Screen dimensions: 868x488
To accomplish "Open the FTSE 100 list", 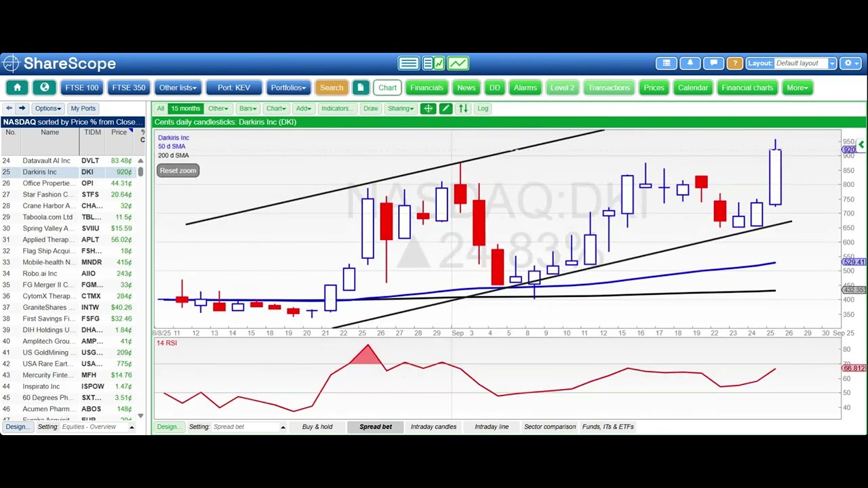I will tap(81, 87).
